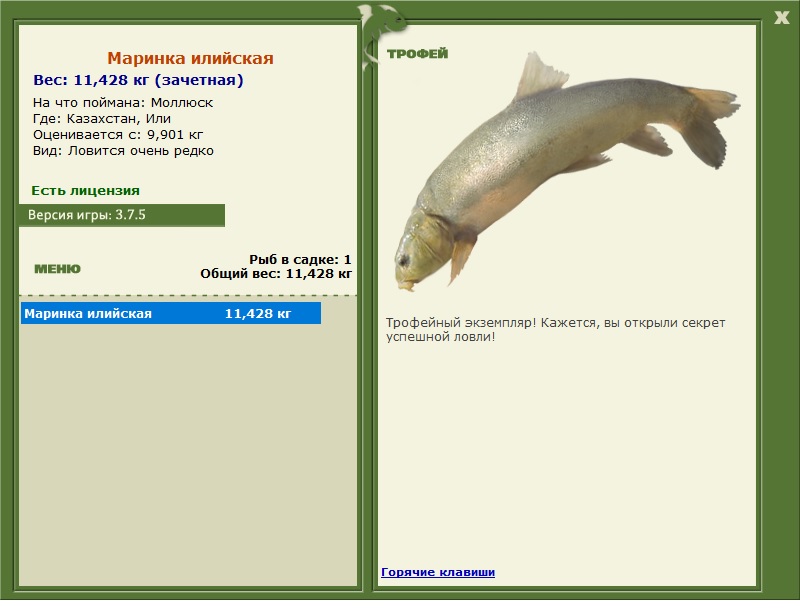Close the fish trophy window
This screenshot has width=800, height=614.
point(781,18)
